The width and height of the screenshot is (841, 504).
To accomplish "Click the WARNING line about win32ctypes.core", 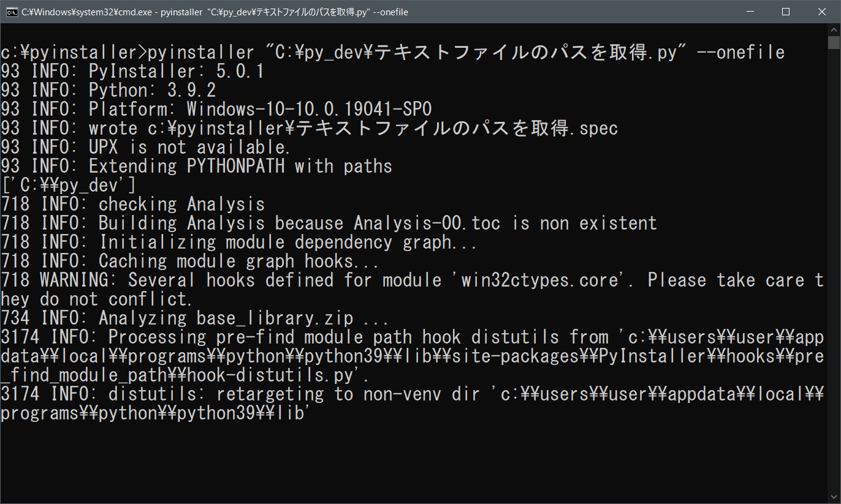I will pos(413,280).
